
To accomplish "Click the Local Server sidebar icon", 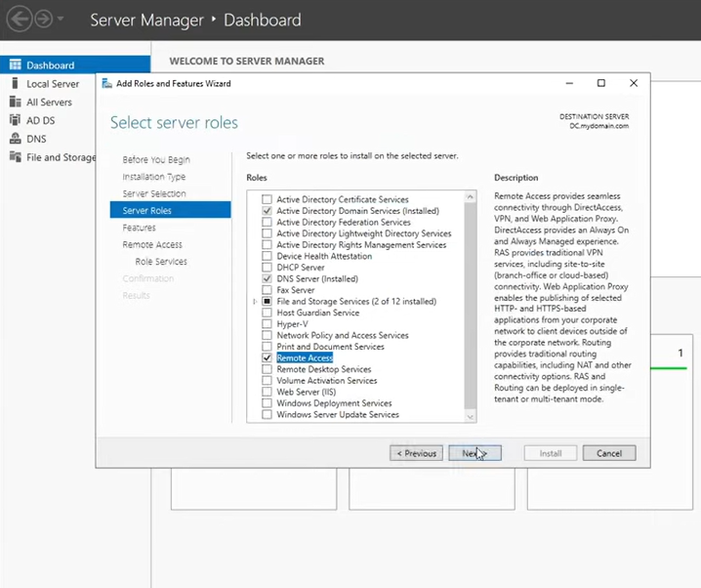I will (x=16, y=83).
